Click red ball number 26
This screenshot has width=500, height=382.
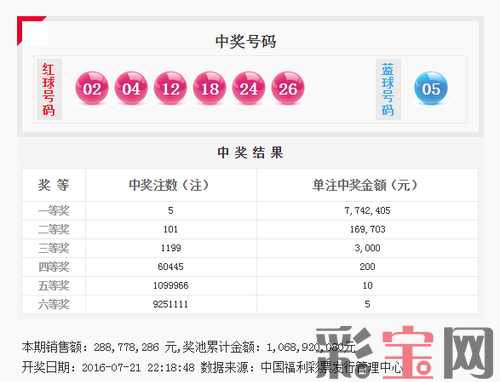(288, 88)
